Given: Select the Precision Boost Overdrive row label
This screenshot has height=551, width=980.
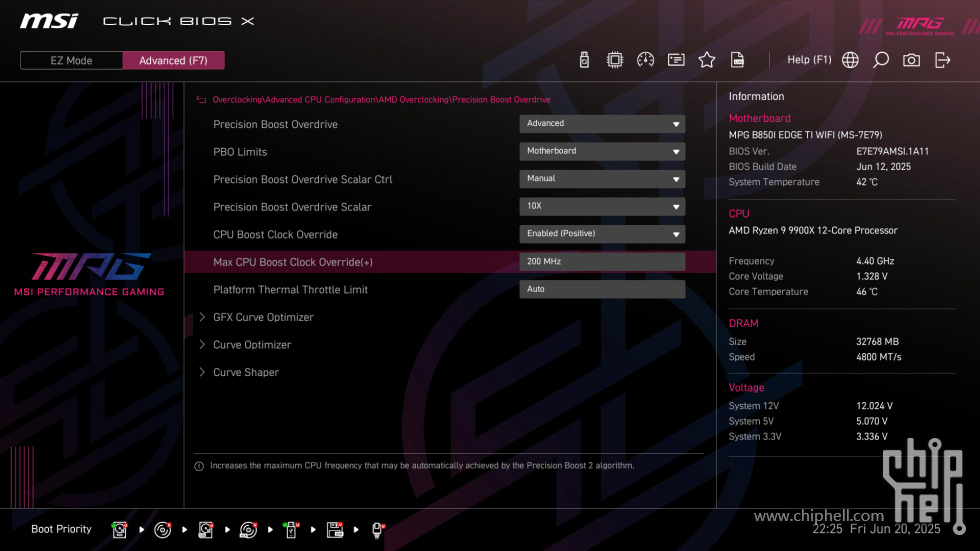Looking at the screenshot, I should (x=275, y=124).
